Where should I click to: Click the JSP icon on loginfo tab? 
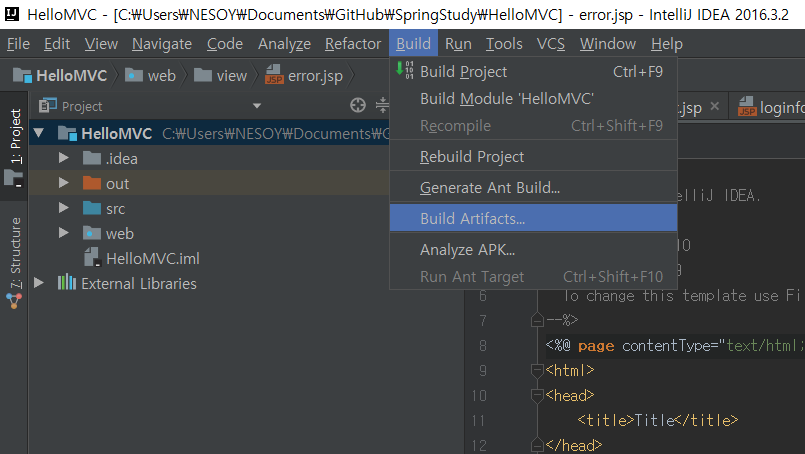coord(747,107)
